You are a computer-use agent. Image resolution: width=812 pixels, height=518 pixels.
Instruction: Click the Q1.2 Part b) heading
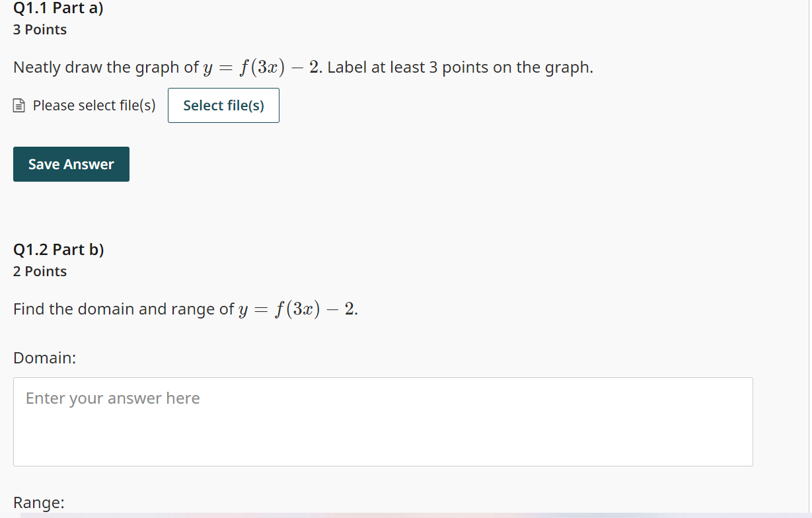pos(58,250)
